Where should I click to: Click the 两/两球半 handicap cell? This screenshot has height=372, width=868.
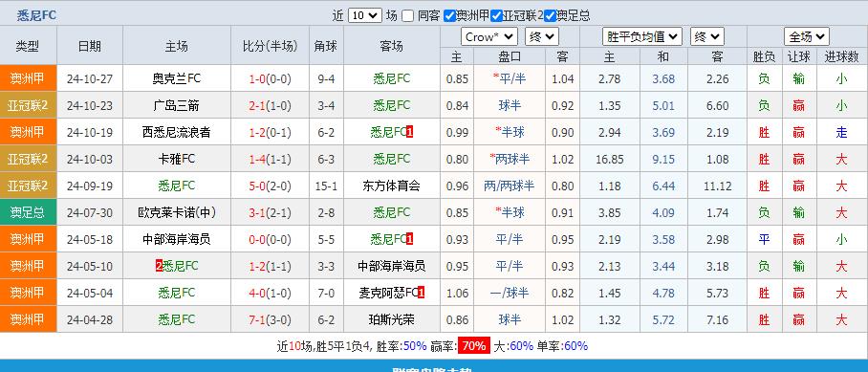point(510,186)
